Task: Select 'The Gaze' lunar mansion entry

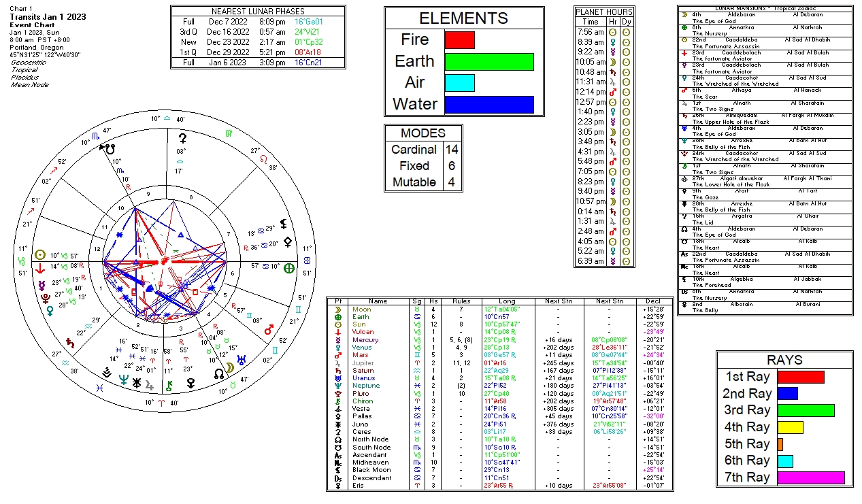Action: click(x=706, y=197)
